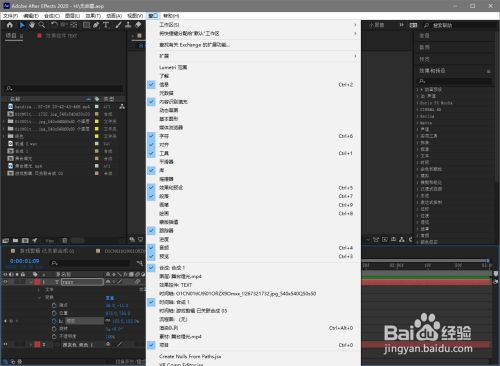Select the Rectangle shape tool

[x=86, y=25]
